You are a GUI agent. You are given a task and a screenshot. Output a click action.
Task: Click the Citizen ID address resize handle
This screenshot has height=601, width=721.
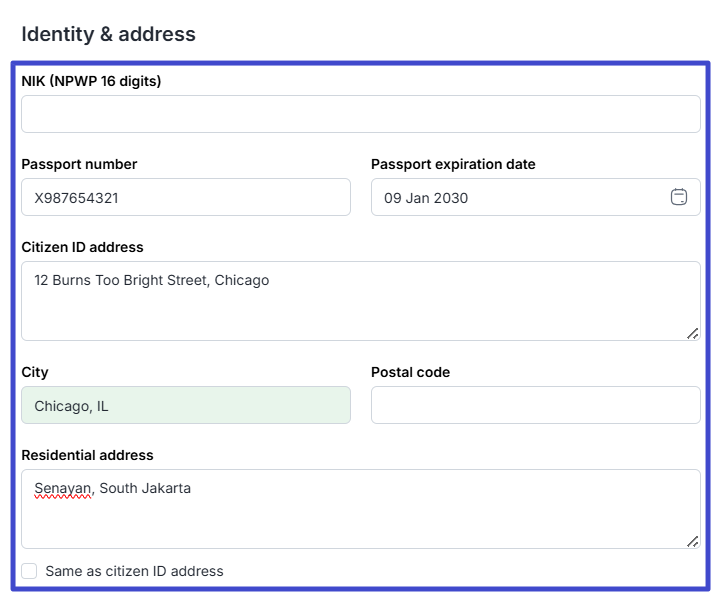692,333
